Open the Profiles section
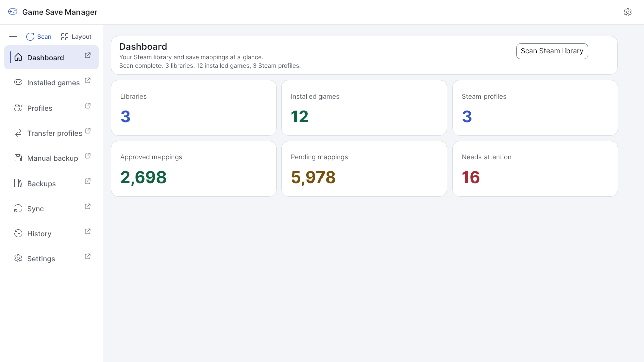 (x=51, y=108)
